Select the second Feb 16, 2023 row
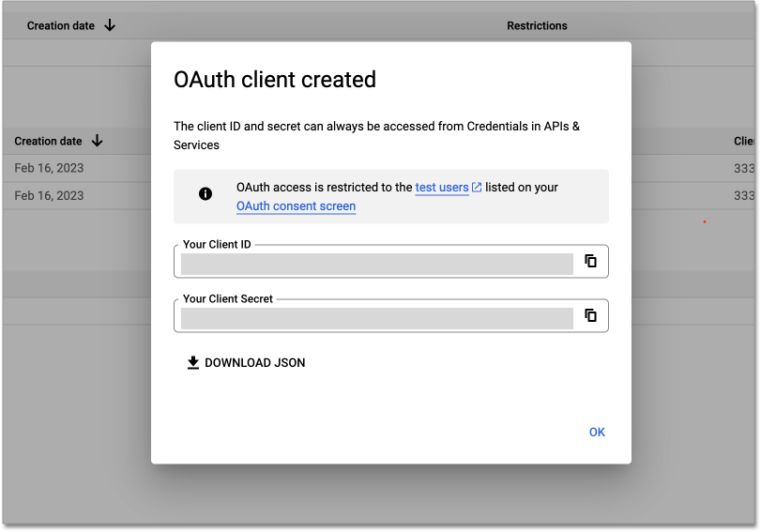 (x=49, y=195)
